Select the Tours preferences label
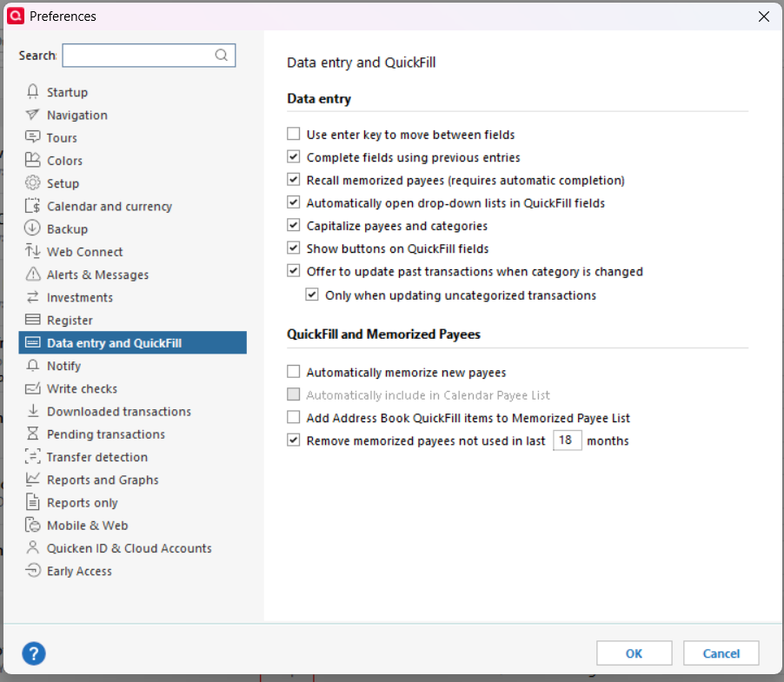The width and height of the screenshot is (784, 682). click(62, 138)
